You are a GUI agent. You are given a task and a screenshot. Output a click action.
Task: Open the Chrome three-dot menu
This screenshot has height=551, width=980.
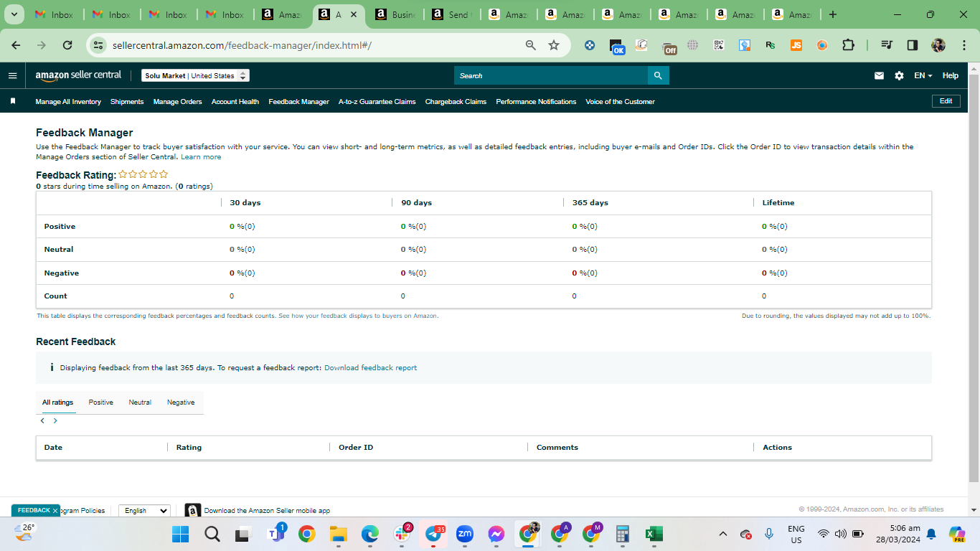pyautogui.click(x=963, y=45)
